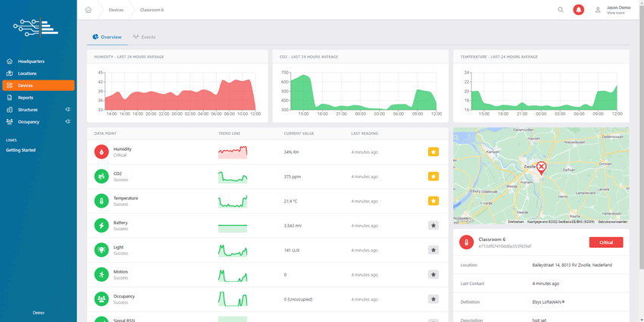Unfavorite the Temperature data point star
The height and width of the screenshot is (322, 644).
pos(433,201)
